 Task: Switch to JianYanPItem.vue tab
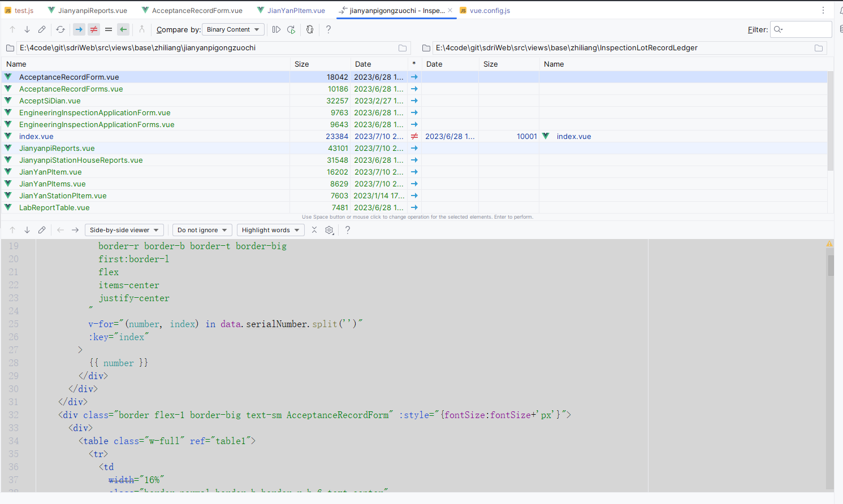coord(291,10)
